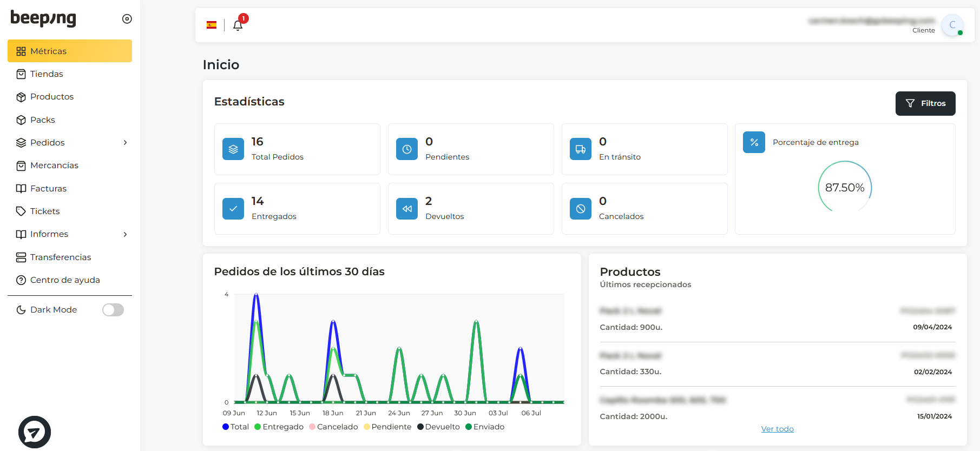Open the chat bubble support widget

[35, 432]
